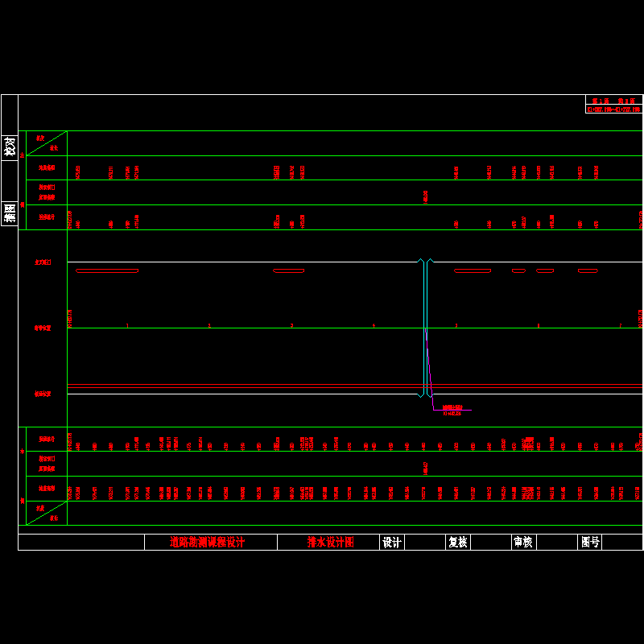Select the K1+ station range text
The width and height of the screenshot is (644, 644).
coord(613,109)
